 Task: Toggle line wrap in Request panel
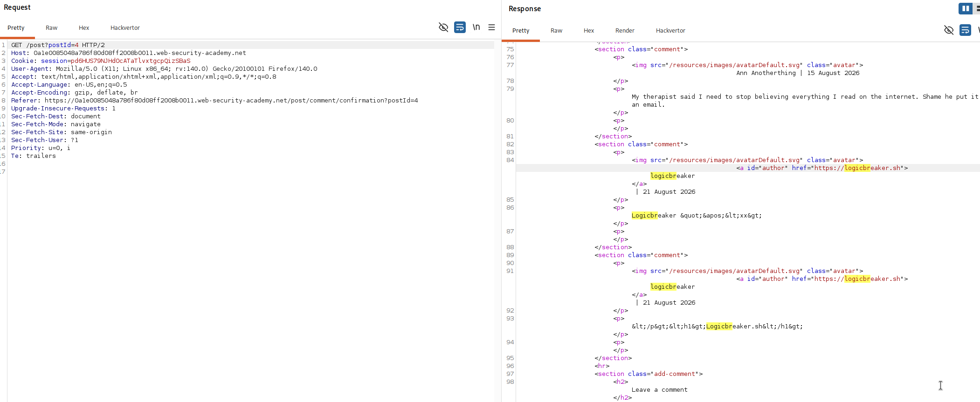[x=460, y=27]
